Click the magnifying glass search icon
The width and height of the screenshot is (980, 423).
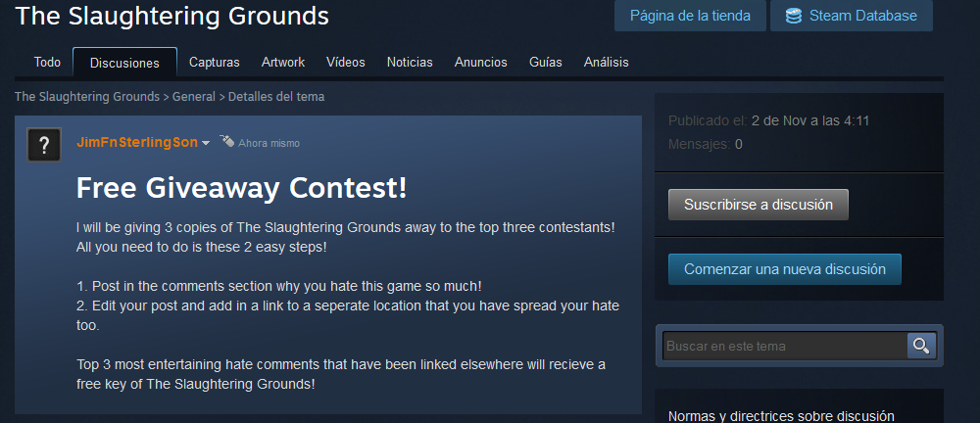921,346
